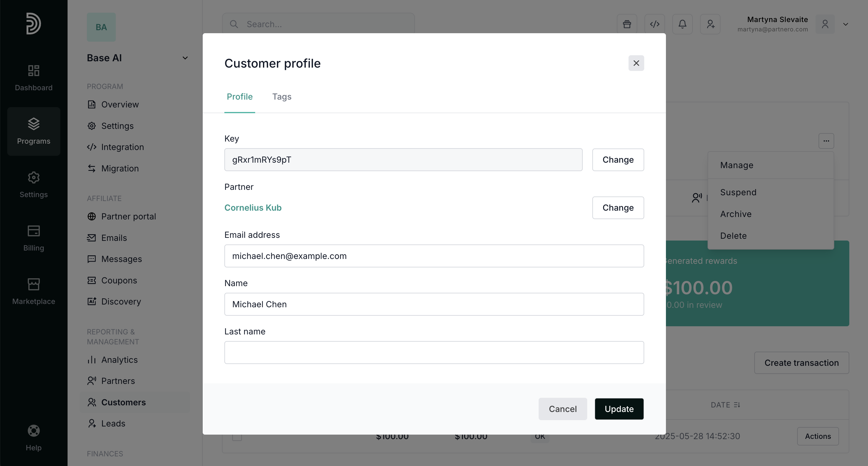Focus the Last name input field
Image resolution: width=868 pixels, height=466 pixels.
pos(434,352)
